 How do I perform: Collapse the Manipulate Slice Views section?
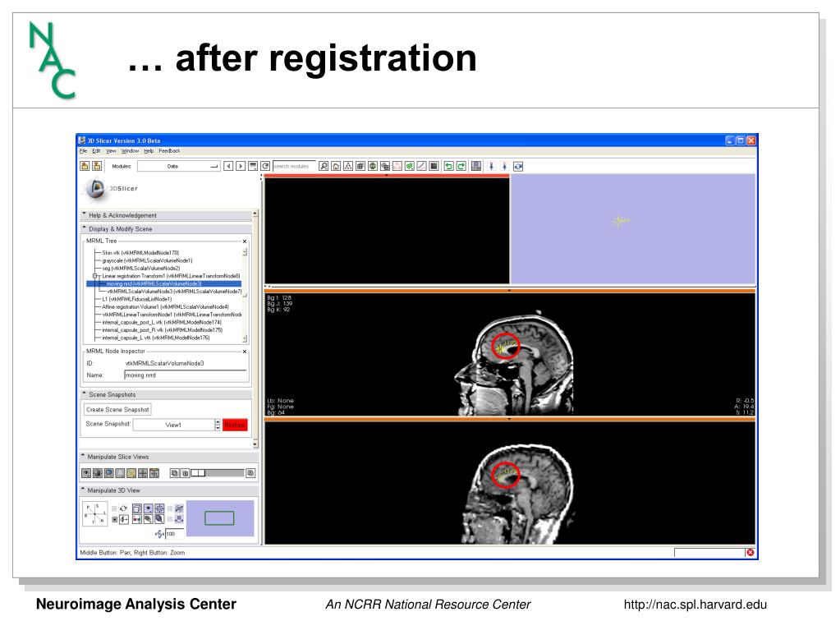(169, 457)
